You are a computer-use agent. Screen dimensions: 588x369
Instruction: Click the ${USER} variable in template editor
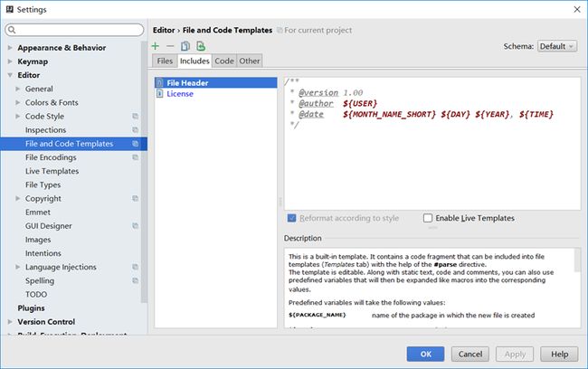(x=360, y=103)
